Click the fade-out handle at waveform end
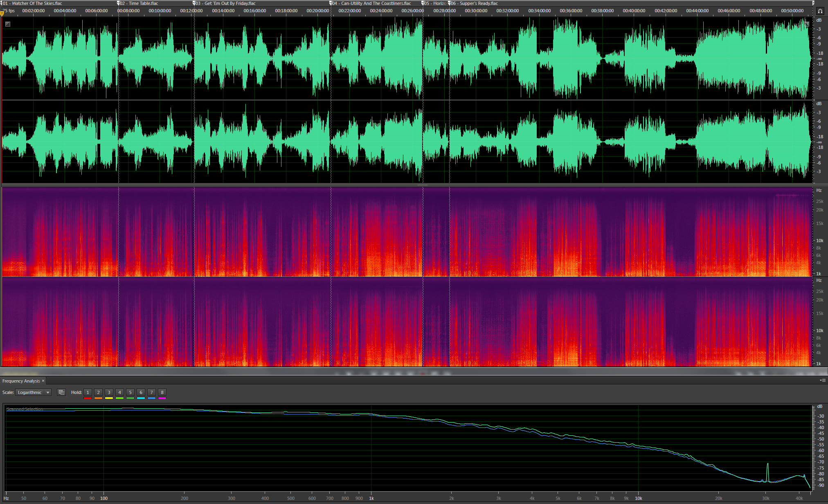Viewport: 828px width, 504px height. point(807,24)
